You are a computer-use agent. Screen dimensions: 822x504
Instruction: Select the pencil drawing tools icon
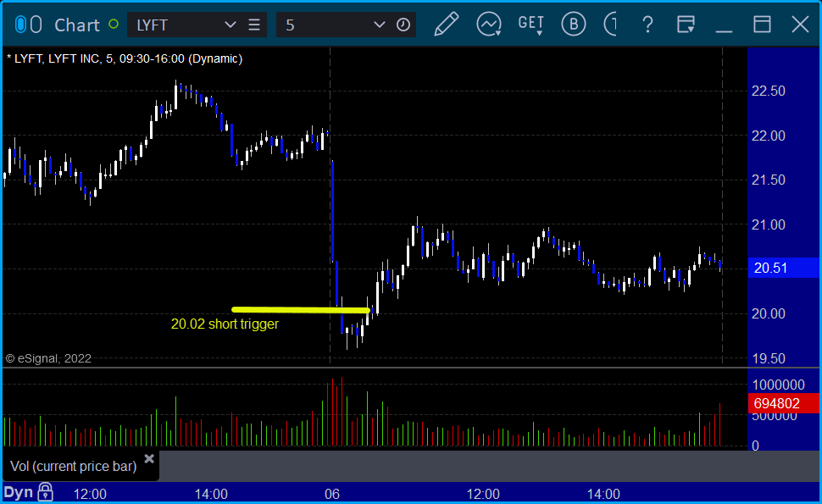(447, 24)
